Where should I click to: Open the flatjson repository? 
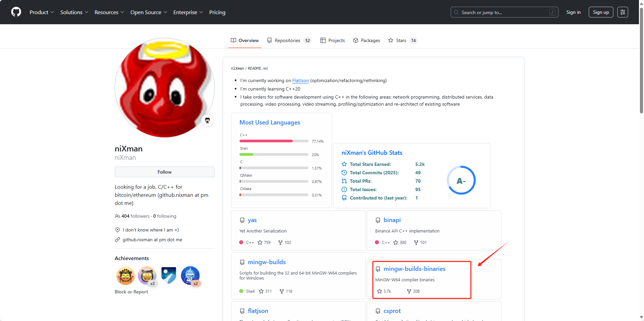[258, 311]
